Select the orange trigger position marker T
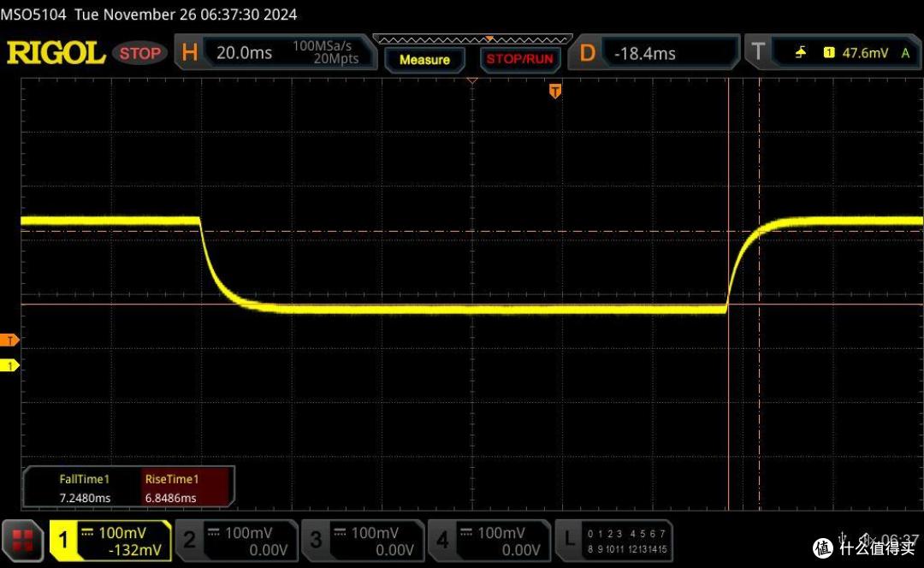The image size is (924, 568). pos(555,91)
